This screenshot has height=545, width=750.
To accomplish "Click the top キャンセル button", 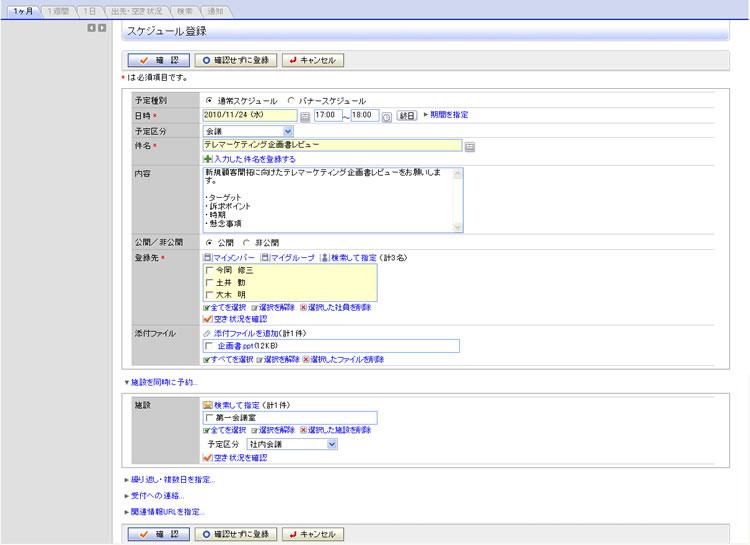I will point(313,60).
